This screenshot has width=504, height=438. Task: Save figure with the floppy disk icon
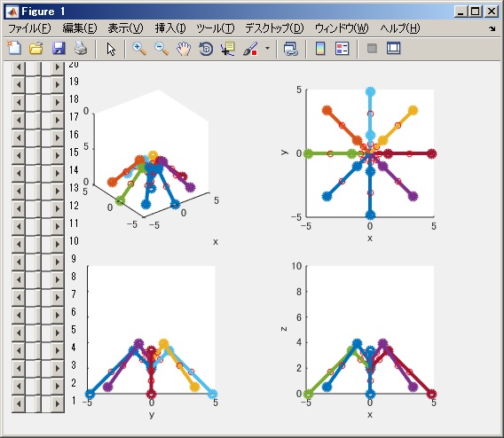tap(59, 49)
